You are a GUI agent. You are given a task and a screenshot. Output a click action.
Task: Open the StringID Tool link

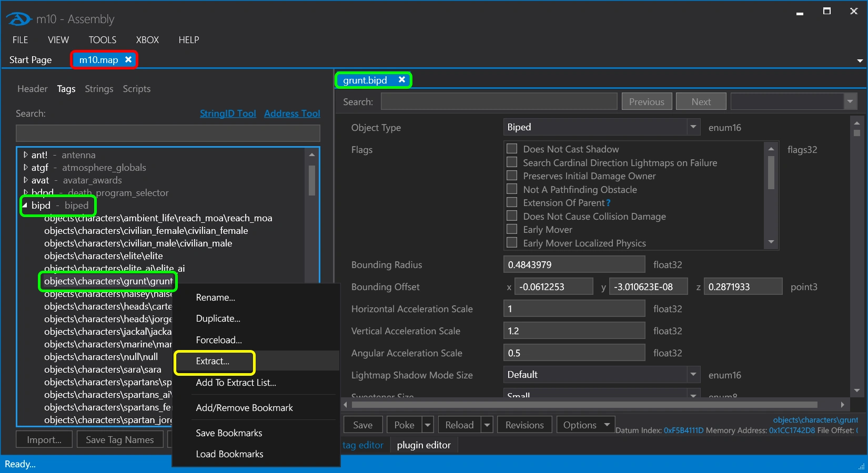(228, 114)
